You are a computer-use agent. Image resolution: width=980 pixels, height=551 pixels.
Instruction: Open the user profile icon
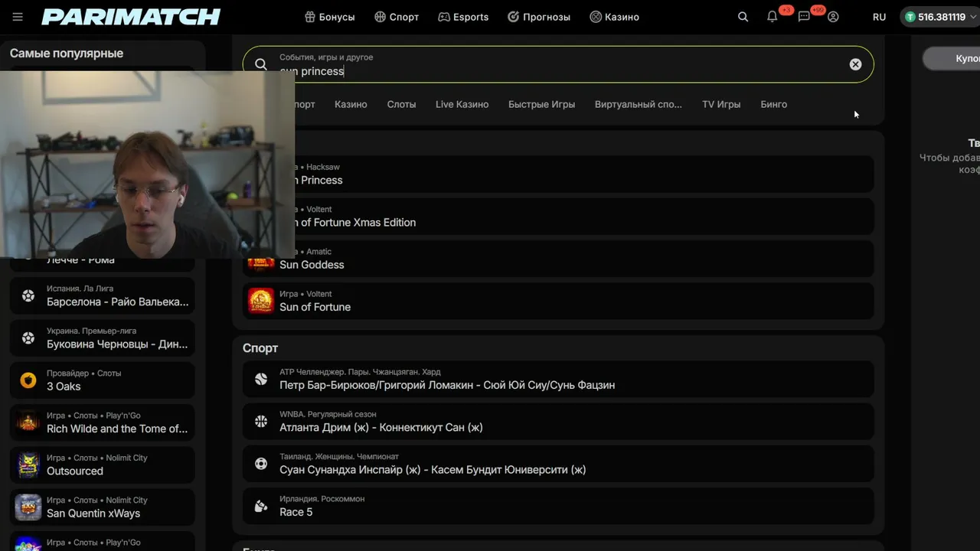833,17
